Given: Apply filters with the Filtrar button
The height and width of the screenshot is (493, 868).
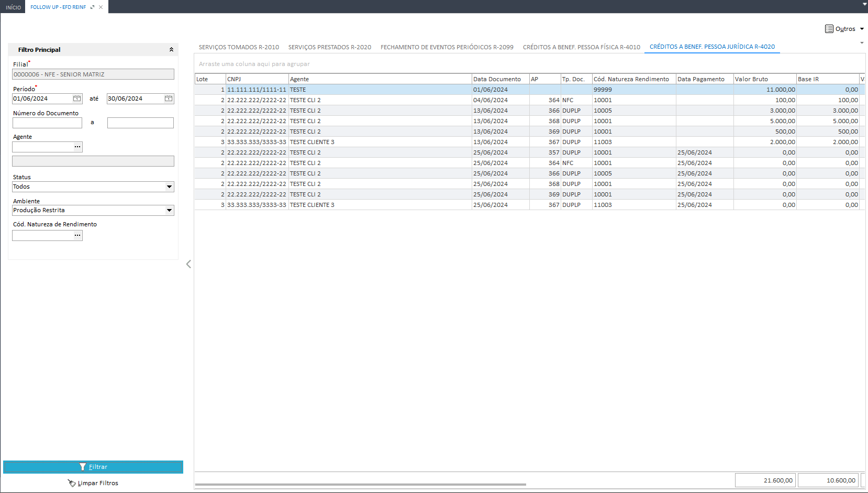Looking at the screenshot, I should point(93,467).
